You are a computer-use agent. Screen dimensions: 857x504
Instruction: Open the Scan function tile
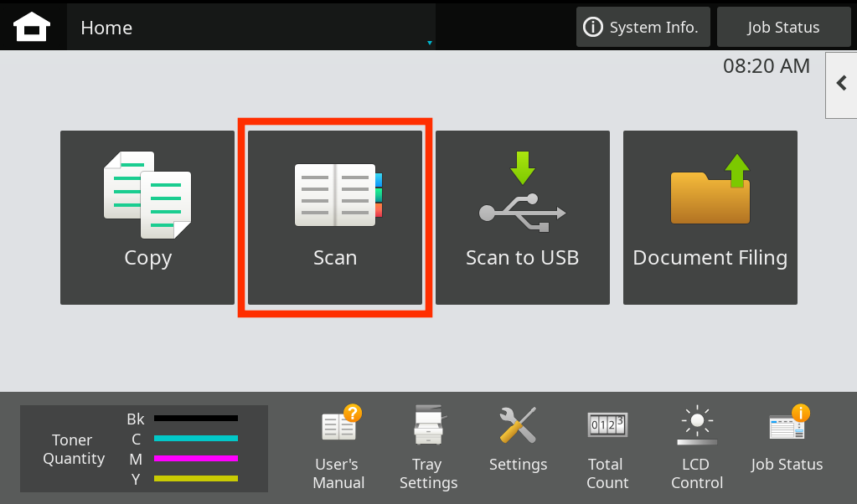(x=335, y=218)
